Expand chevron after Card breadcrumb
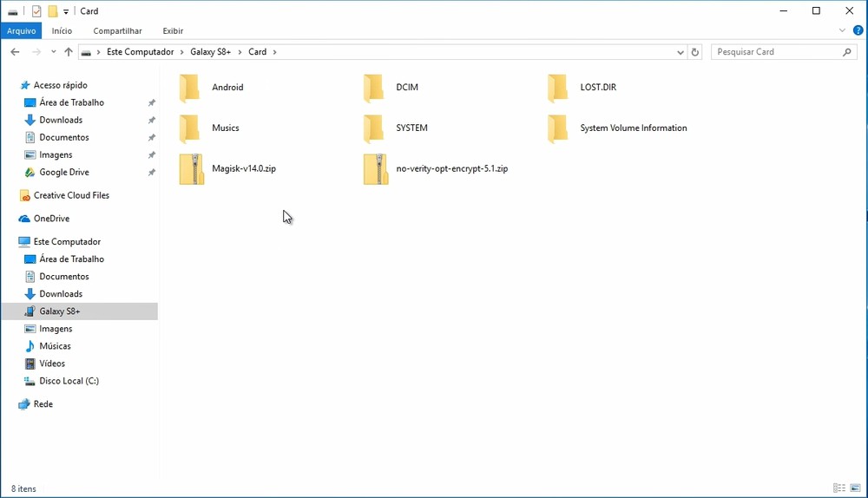 [x=274, y=52]
